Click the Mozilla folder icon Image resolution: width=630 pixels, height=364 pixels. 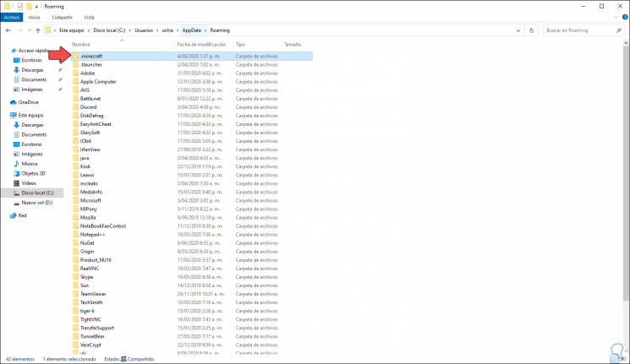pos(75,218)
